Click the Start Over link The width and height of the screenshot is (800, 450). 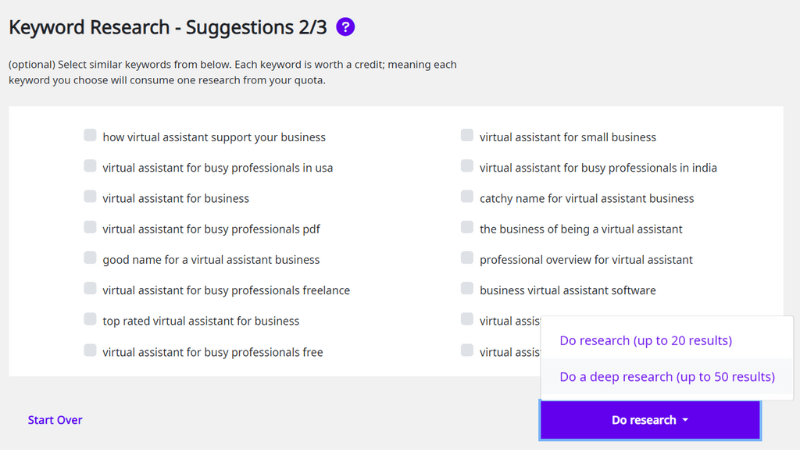pyautogui.click(x=55, y=420)
